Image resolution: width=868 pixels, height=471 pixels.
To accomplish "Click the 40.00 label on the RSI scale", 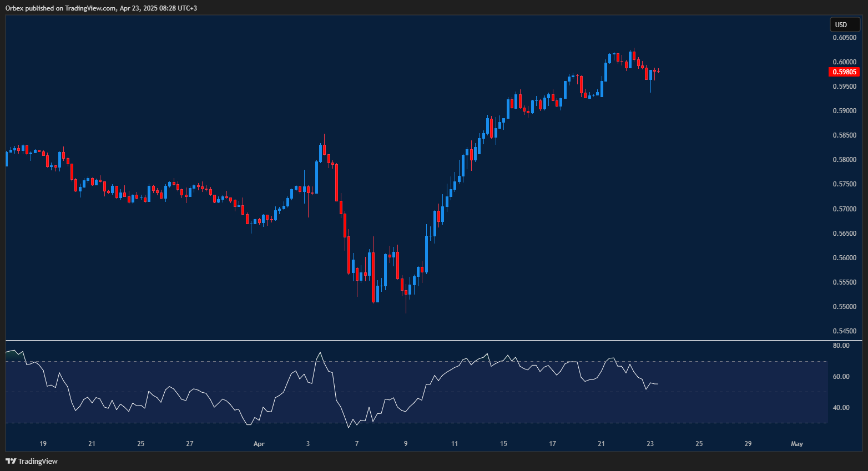I will coord(841,408).
